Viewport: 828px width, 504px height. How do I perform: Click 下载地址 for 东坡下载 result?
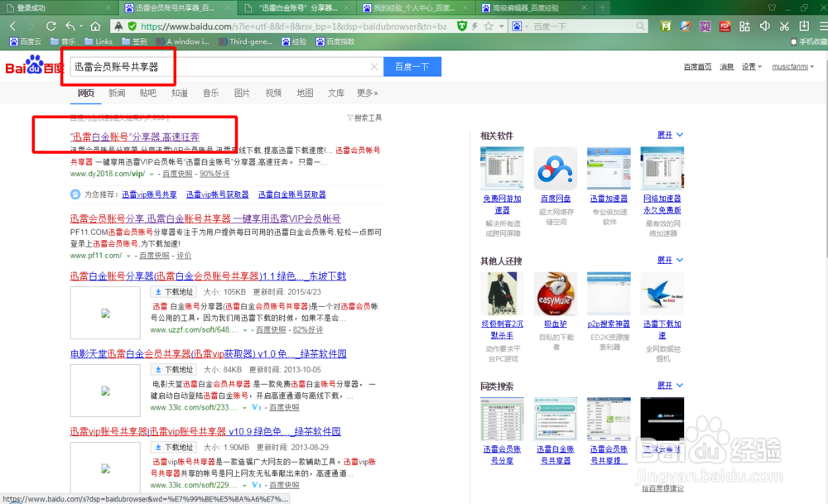tap(174, 292)
